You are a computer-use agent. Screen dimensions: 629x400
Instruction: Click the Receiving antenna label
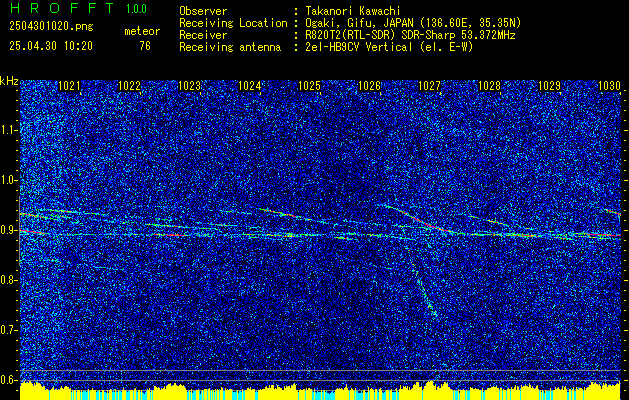(230, 47)
